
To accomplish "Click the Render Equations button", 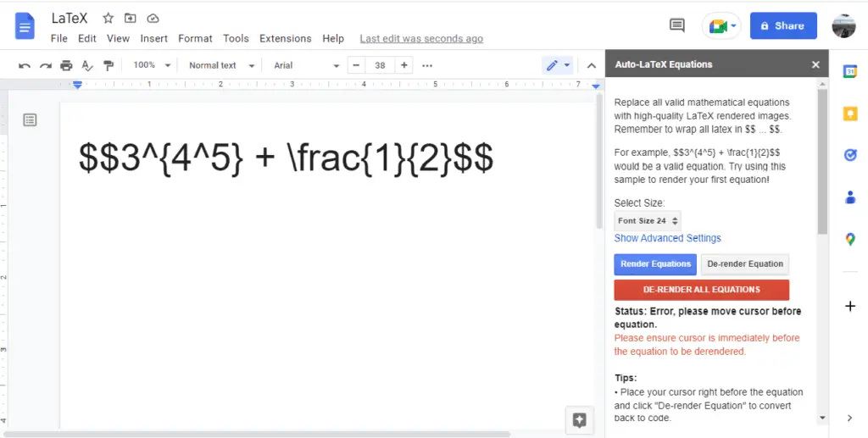I will click(655, 264).
